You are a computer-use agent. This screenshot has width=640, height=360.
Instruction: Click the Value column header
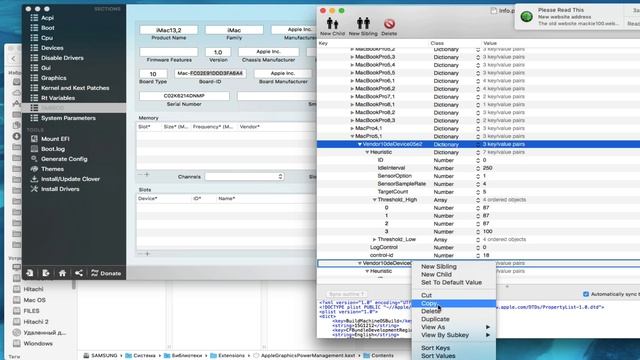(x=490, y=43)
